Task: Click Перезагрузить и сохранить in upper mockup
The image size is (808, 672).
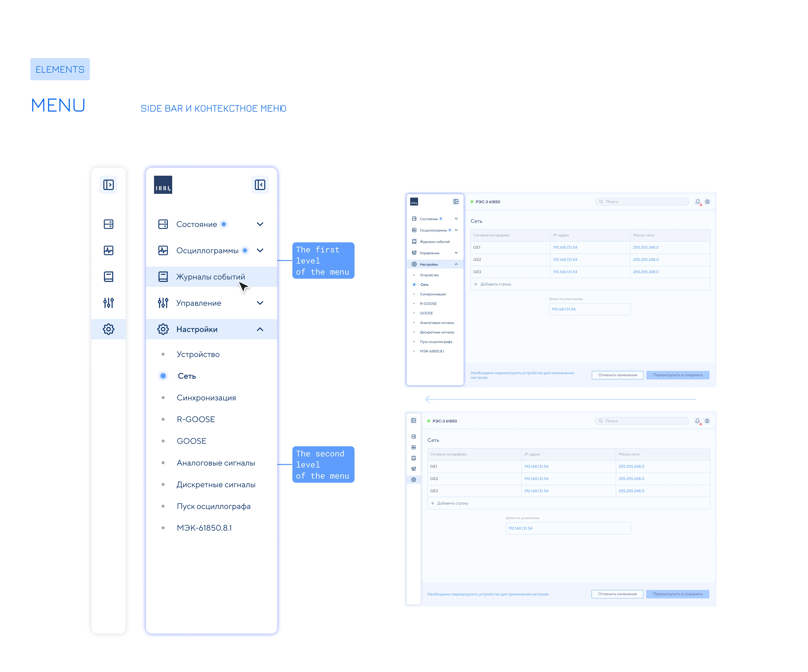Action: point(678,375)
